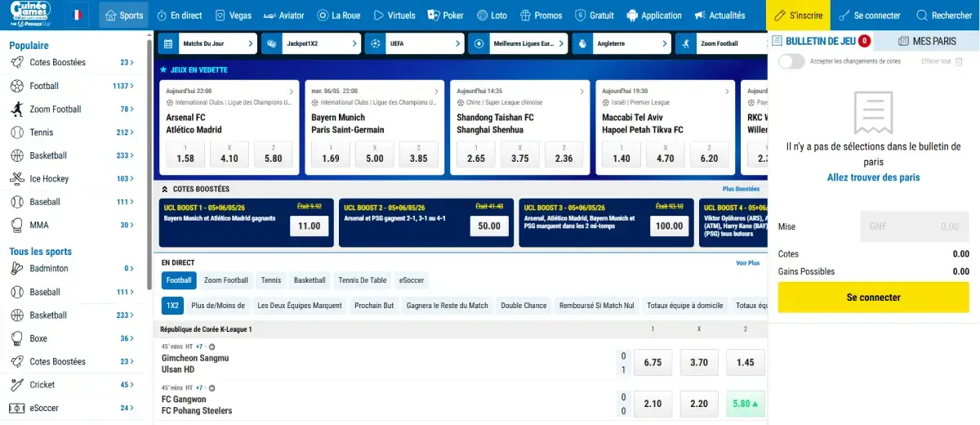Image resolution: width=980 pixels, height=425 pixels.
Task: Expand the Bayern Munich featured match chevron
Action: tap(436, 92)
